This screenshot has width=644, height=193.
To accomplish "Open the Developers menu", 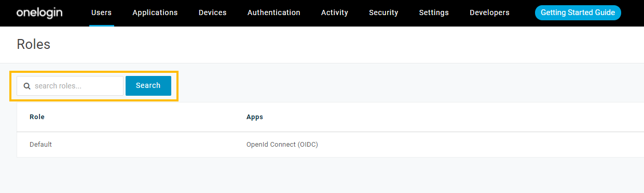I will 489,12.
